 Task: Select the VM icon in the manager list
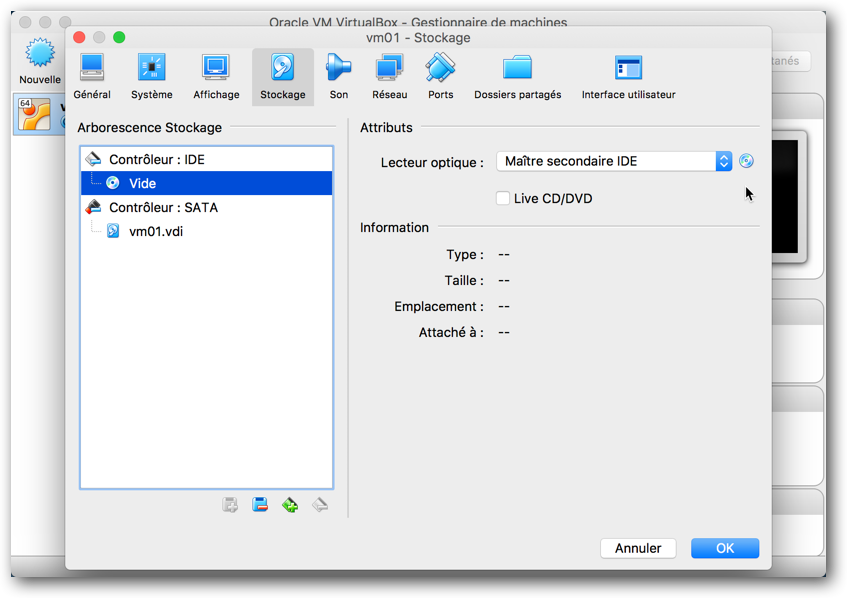tap(35, 115)
